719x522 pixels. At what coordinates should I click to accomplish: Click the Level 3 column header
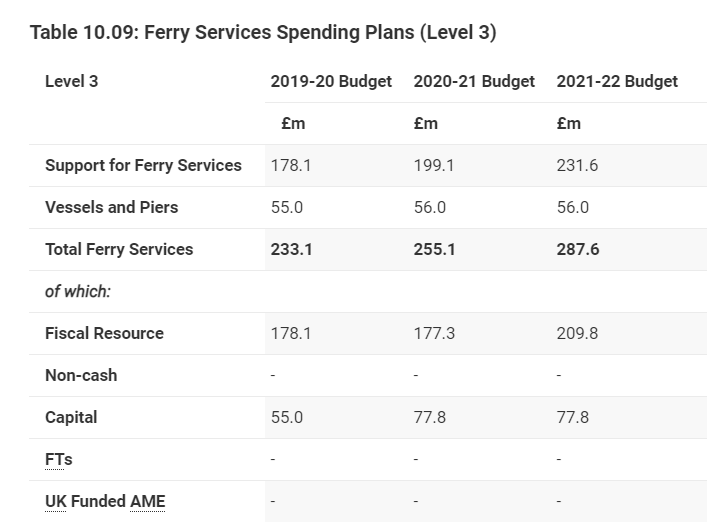pos(71,81)
